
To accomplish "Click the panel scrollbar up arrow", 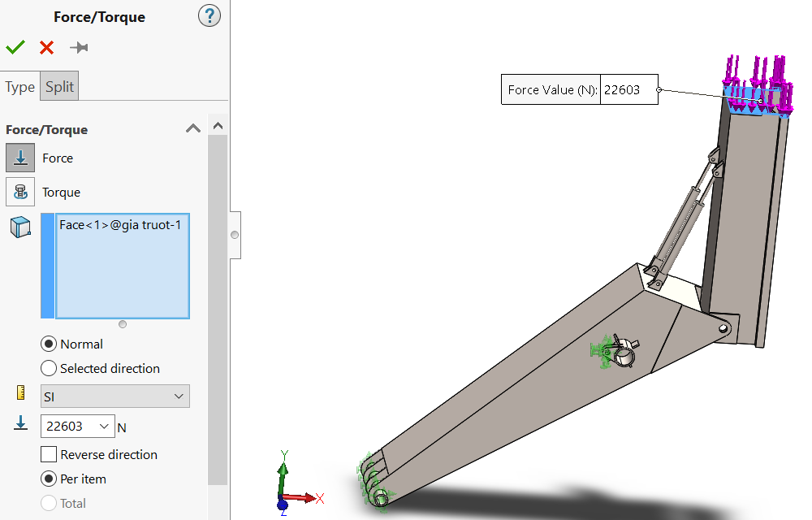I will pyautogui.click(x=217, y=126).
